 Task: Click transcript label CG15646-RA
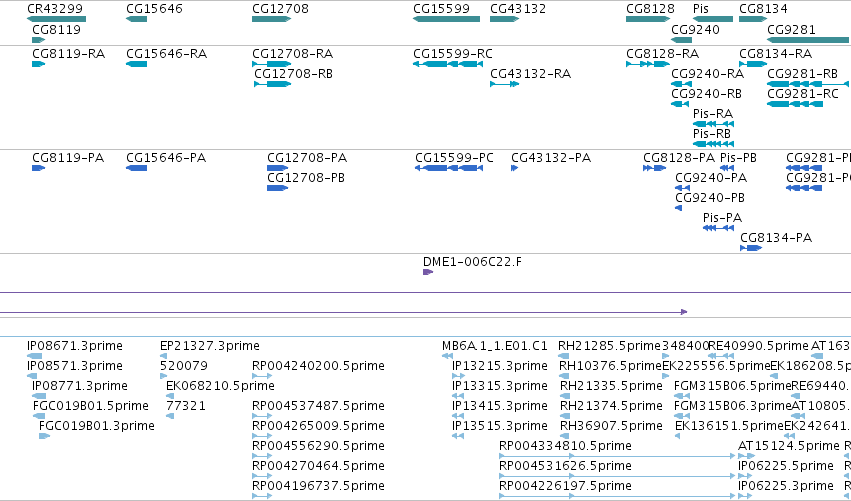(x=167, y=54)
